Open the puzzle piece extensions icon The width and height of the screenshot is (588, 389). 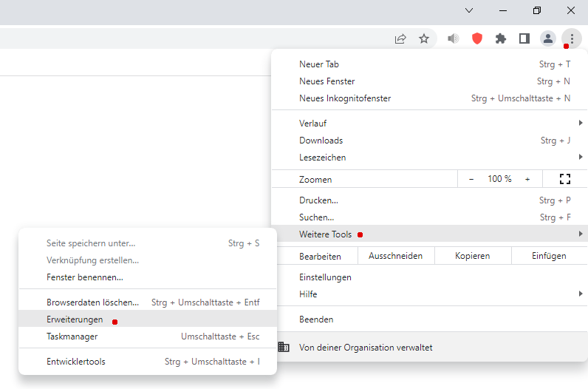point(501,38)
